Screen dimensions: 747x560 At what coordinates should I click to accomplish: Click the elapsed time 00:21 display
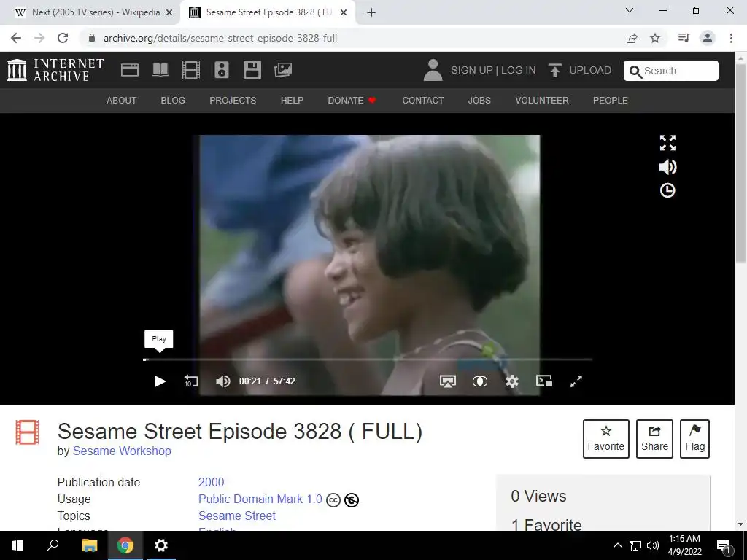(250, 381)
